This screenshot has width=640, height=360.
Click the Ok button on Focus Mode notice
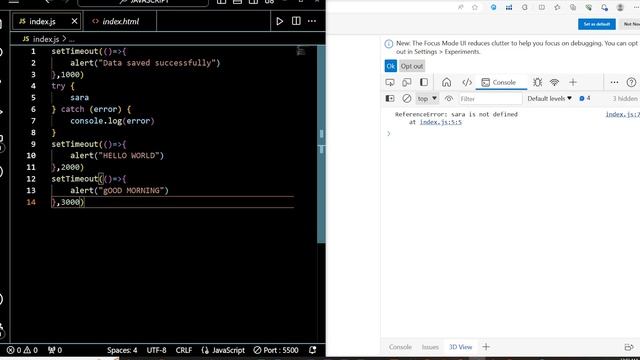coord(391,66)
